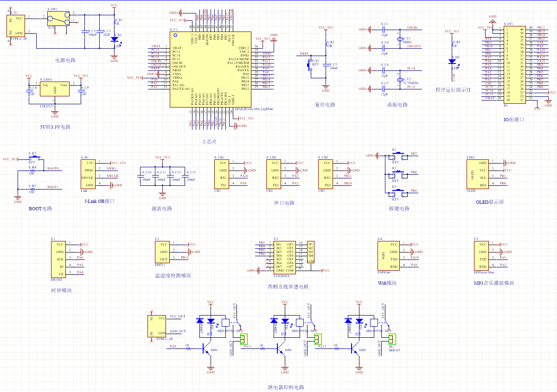Click the 'Wifi模块' section title

point(388,283)
